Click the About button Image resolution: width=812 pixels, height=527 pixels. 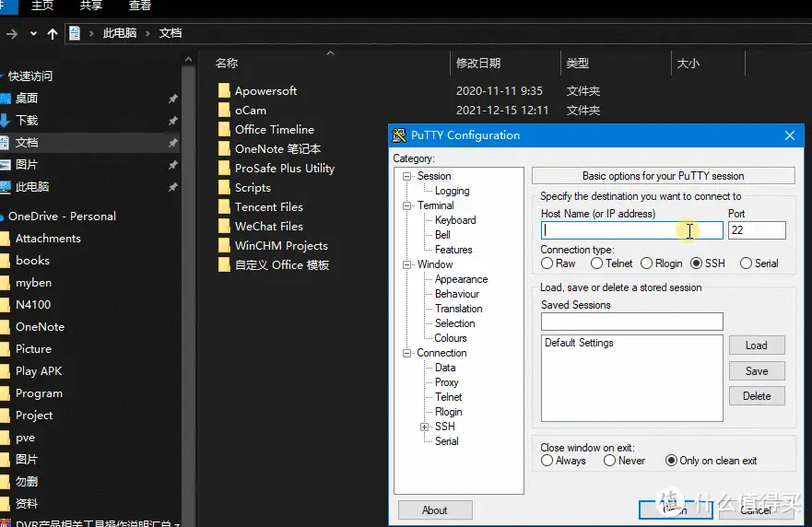pos(435,509)
